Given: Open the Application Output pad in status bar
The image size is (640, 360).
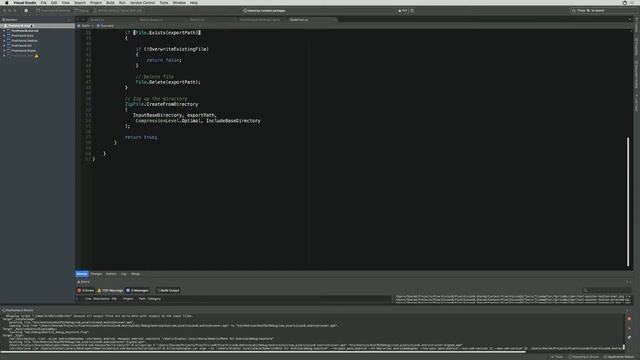Looking at the screenshot, I should 618,357.
